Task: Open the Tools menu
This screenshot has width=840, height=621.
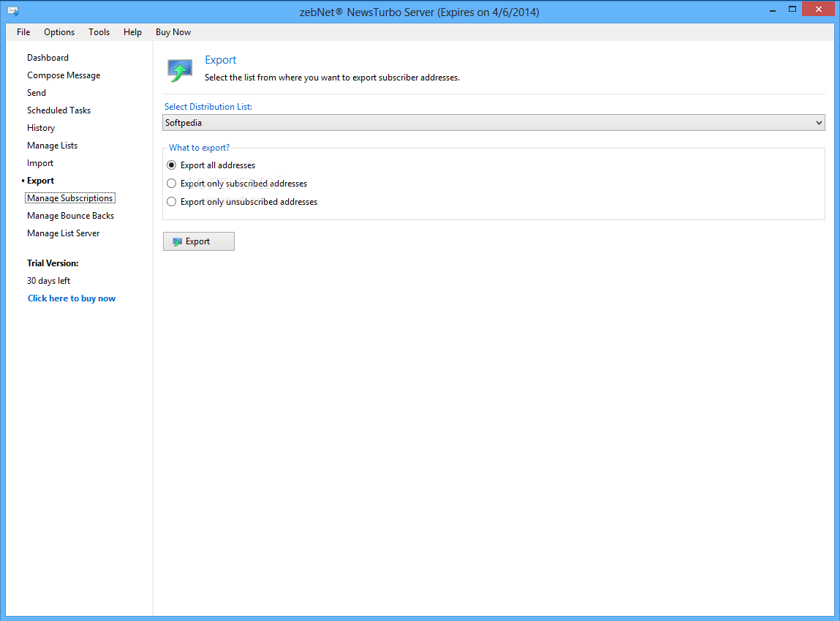Action: click(99, 32)
